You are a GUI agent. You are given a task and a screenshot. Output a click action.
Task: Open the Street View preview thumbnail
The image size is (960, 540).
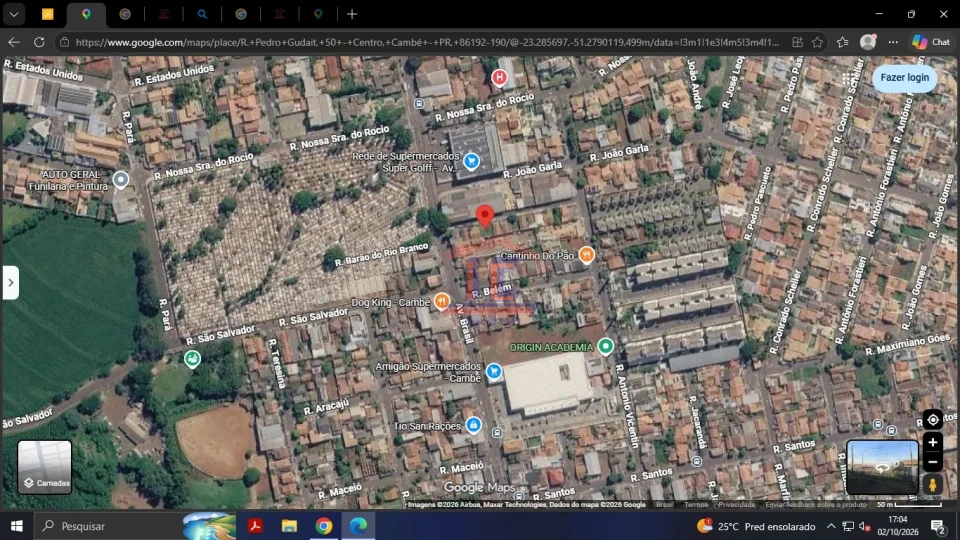[882, 467]
